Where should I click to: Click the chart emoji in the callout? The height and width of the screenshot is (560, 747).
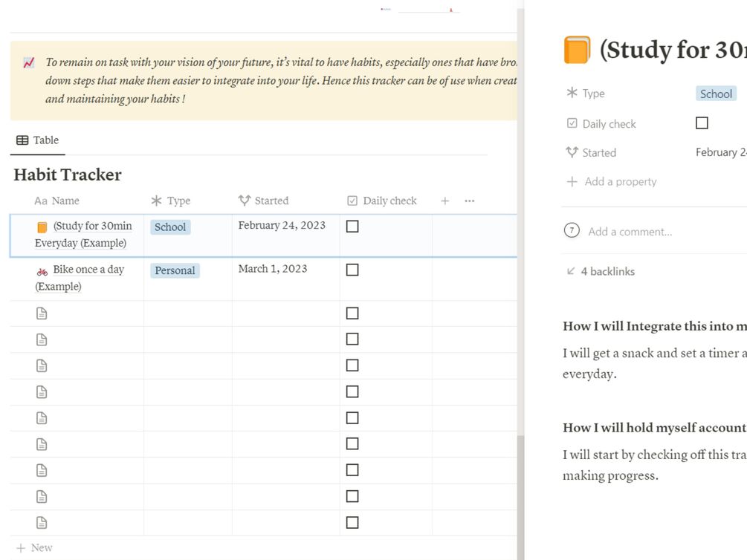28,63
